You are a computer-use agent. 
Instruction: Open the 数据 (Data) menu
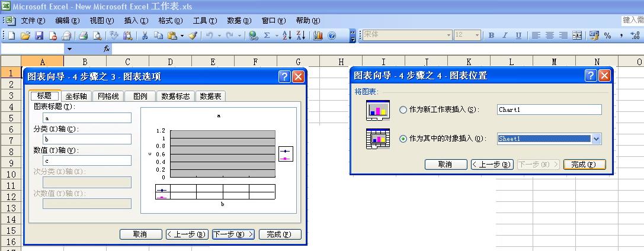point(239,21)
